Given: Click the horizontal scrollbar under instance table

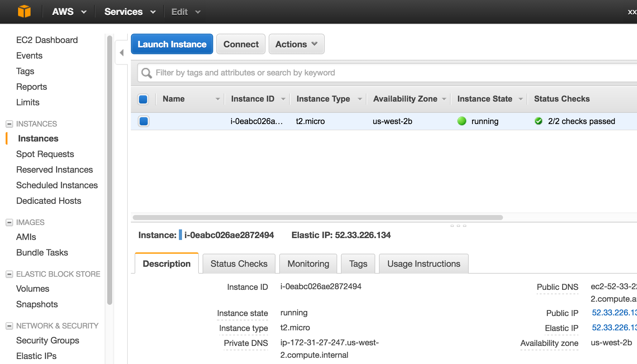Looking at the screenshot, I should pyautogui.click(x=318, y=218).
